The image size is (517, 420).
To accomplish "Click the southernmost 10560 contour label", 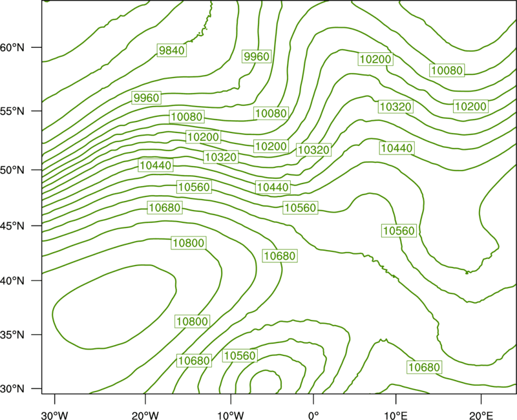I will (x=240, y=355).
